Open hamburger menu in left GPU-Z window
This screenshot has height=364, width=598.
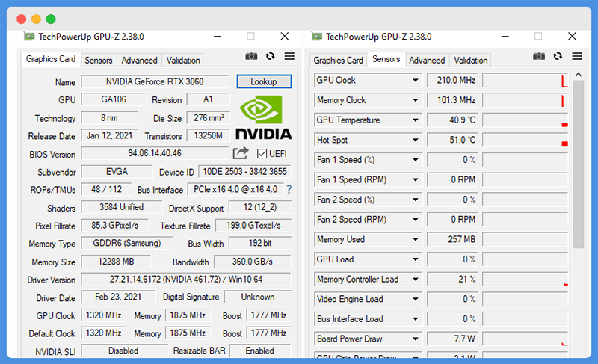coord(289,56)
